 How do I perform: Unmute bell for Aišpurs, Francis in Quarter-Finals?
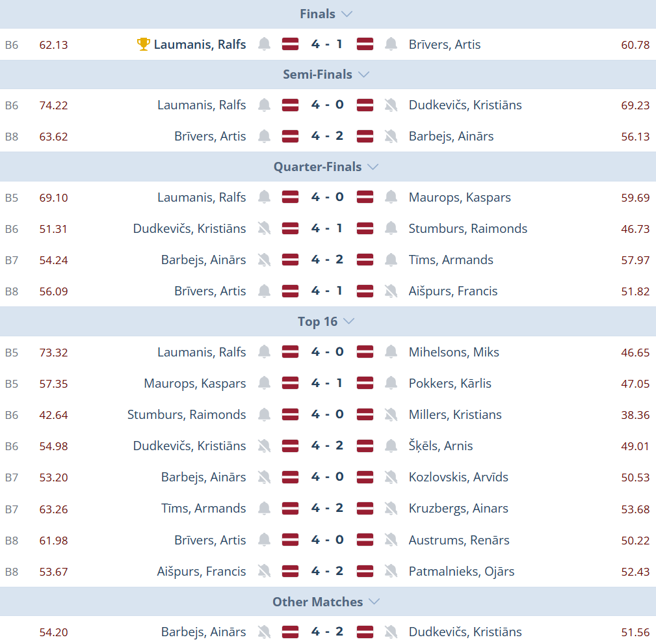pos(391,291)
